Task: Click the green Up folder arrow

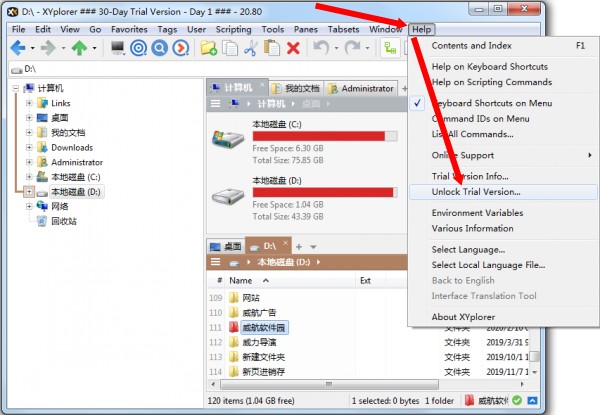Action: (x=78, y=47)
